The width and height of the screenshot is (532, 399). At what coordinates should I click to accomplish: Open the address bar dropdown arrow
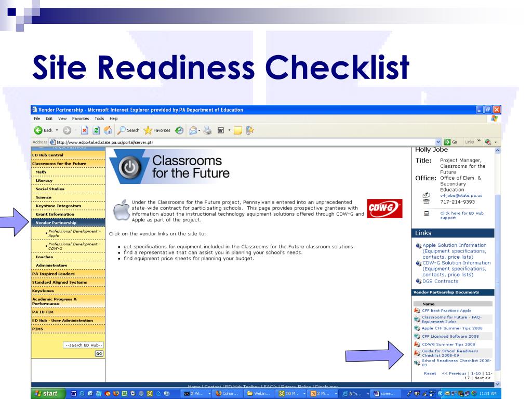click(x=438, y=142)
